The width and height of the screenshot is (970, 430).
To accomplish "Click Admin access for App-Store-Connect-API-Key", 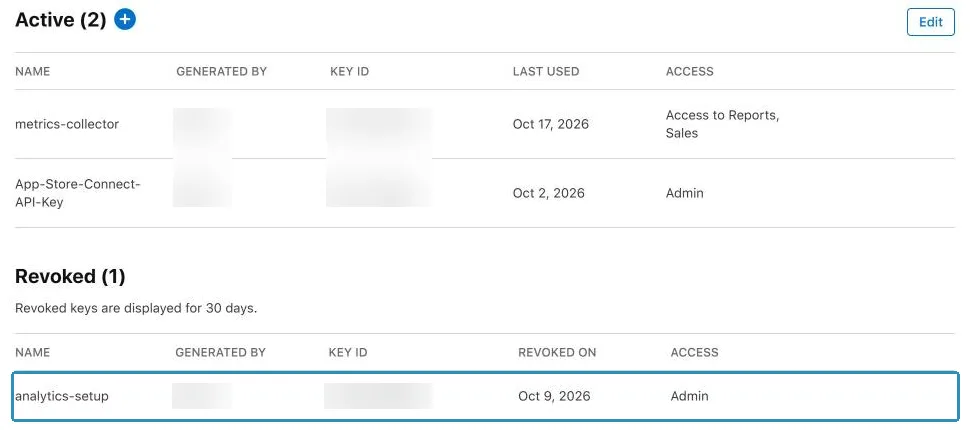I will (x=684, y=193).
